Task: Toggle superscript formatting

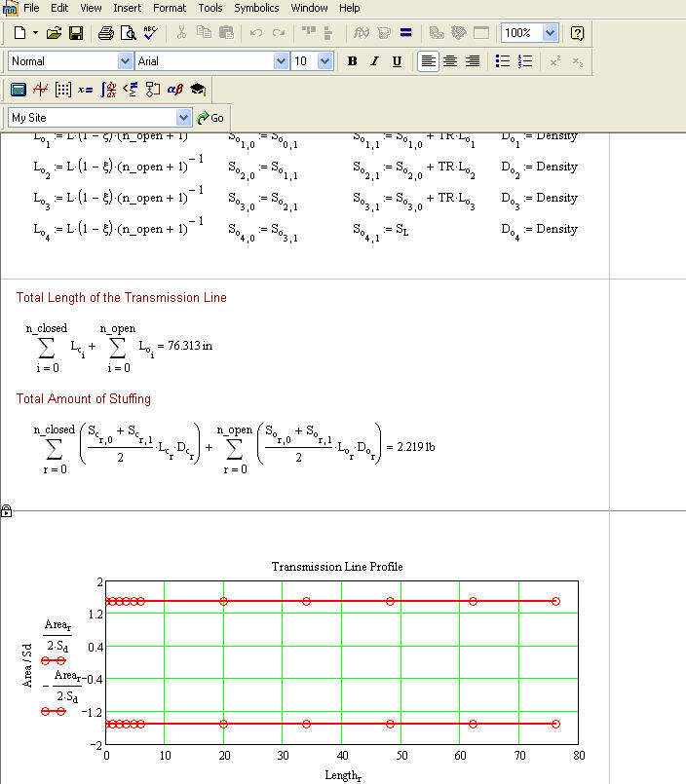Action: (x=554, y=61)
